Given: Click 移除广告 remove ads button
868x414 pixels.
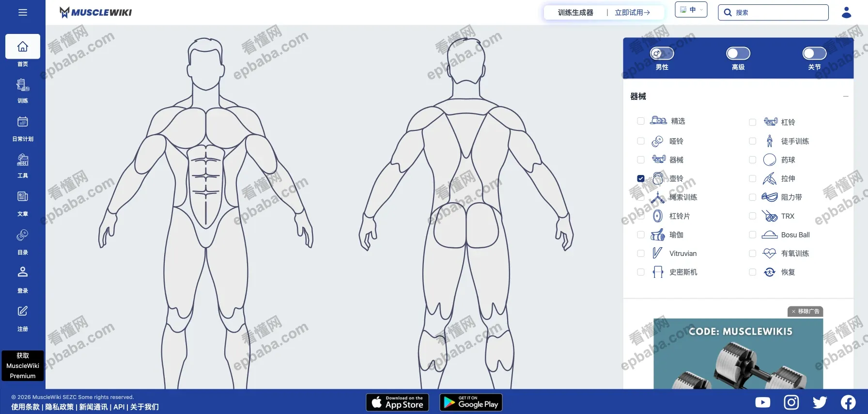Looking at the screenshot, I should click(x=806, y=311).
